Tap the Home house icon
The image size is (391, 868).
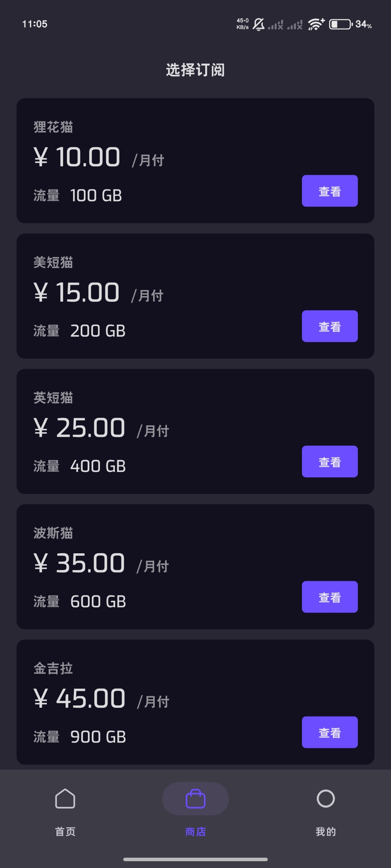(x=65, y=798)
